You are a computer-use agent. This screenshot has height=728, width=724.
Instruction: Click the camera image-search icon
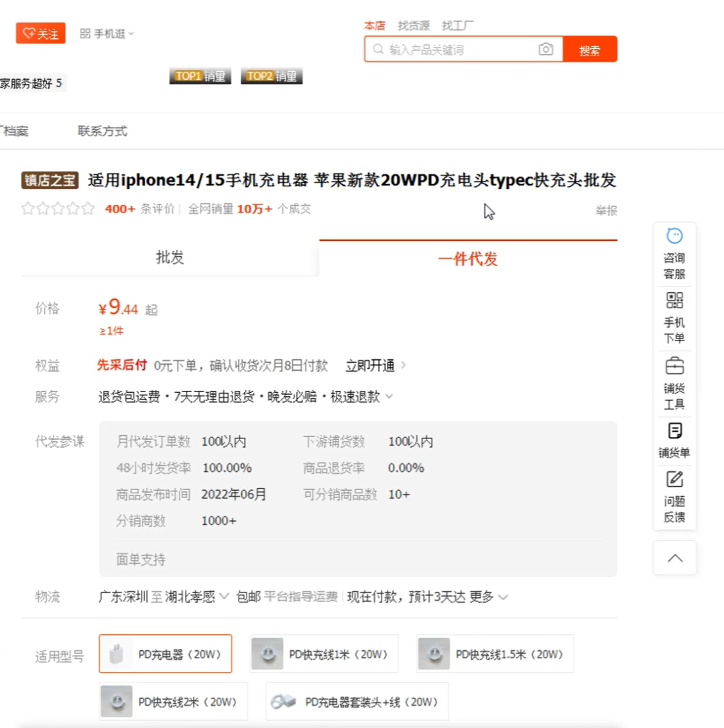pos(546,49)
